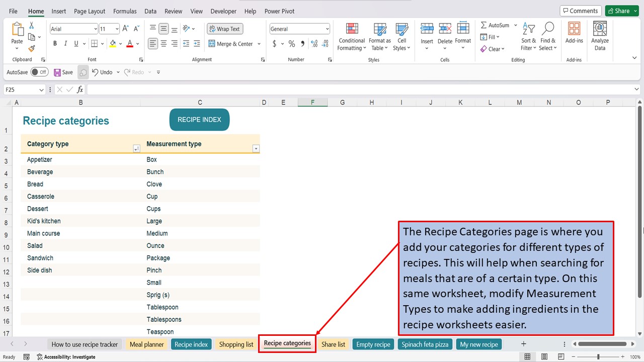Open Conditional Formatting options
The width and height of the screenshot is (644, 362).
point(351,36)
